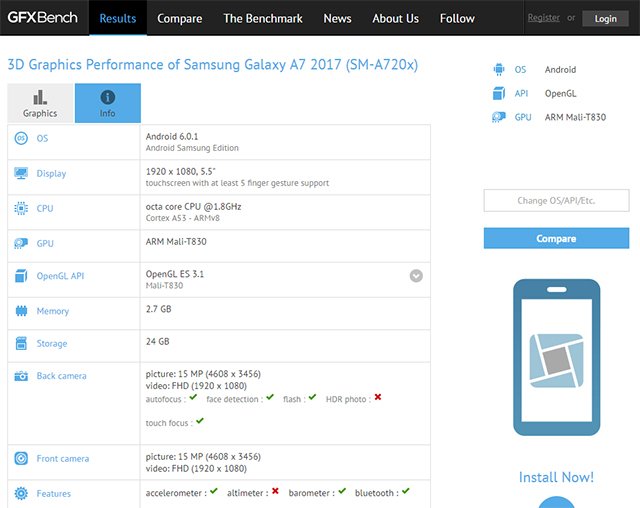The width and height of the screenshot is (640, 508).
Task: Click the Back camera icon
Action: (x=21, y=376)
